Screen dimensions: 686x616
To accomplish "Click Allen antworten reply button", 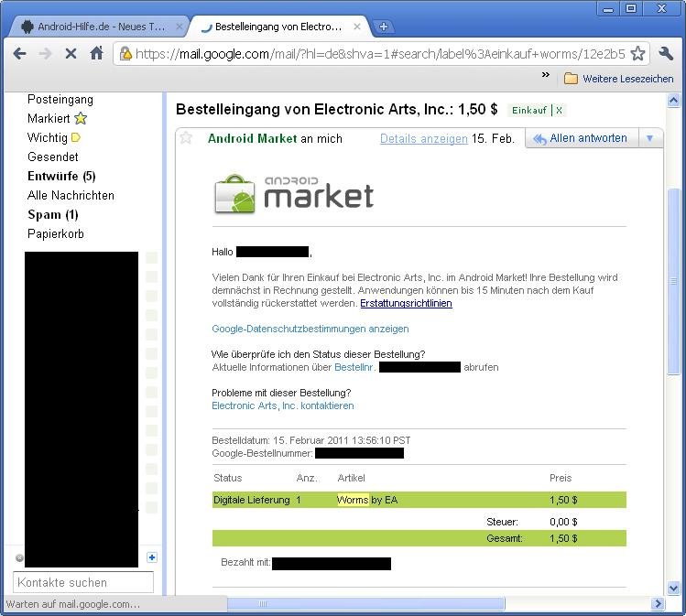I will click(x=581, y=138).
